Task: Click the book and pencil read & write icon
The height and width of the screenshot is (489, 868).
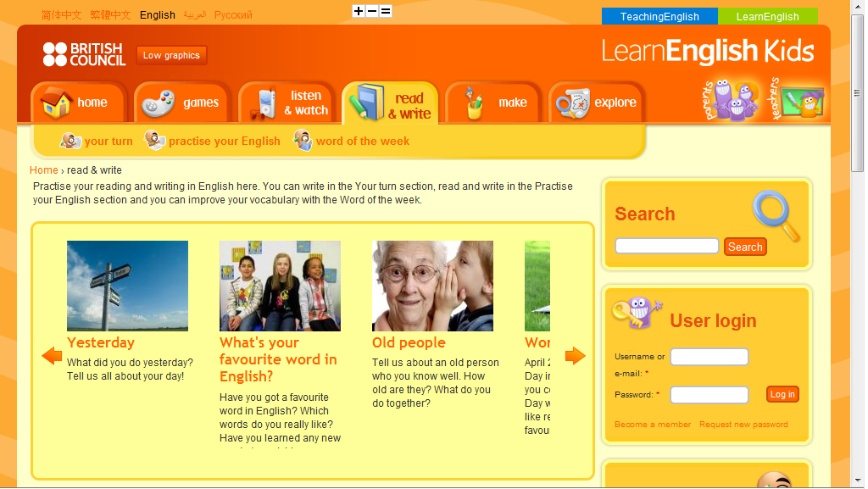Action: (x=366, y=103)
